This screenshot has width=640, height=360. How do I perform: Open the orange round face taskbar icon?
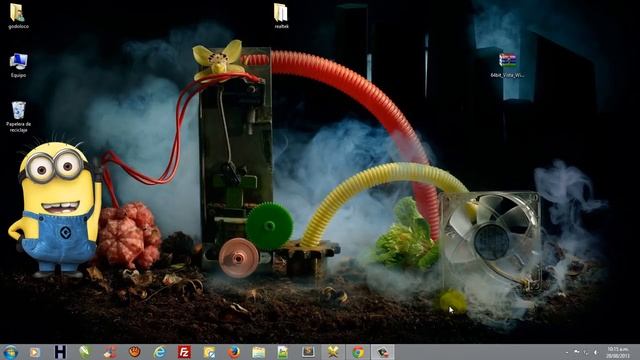coord(135,352)
